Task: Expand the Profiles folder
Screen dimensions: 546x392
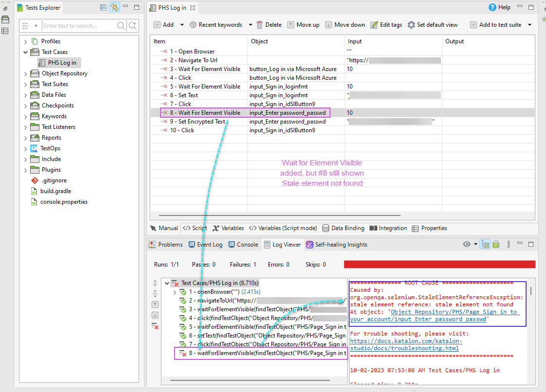Action: click(x=25, y=41)
